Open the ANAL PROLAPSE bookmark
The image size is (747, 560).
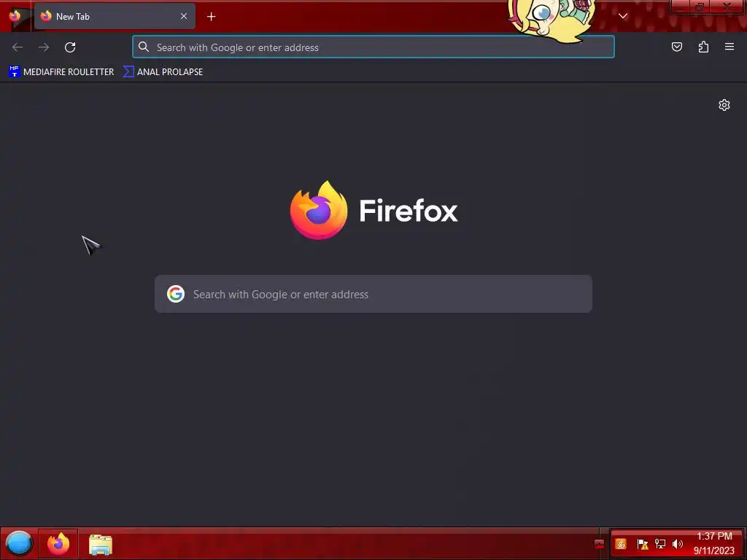click(x=163, y=72)
